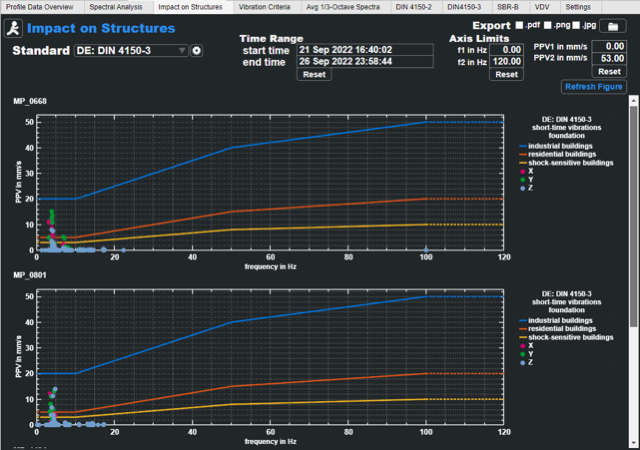
Task: Enable the .pdf export checkbox
Action: point(517,25)
